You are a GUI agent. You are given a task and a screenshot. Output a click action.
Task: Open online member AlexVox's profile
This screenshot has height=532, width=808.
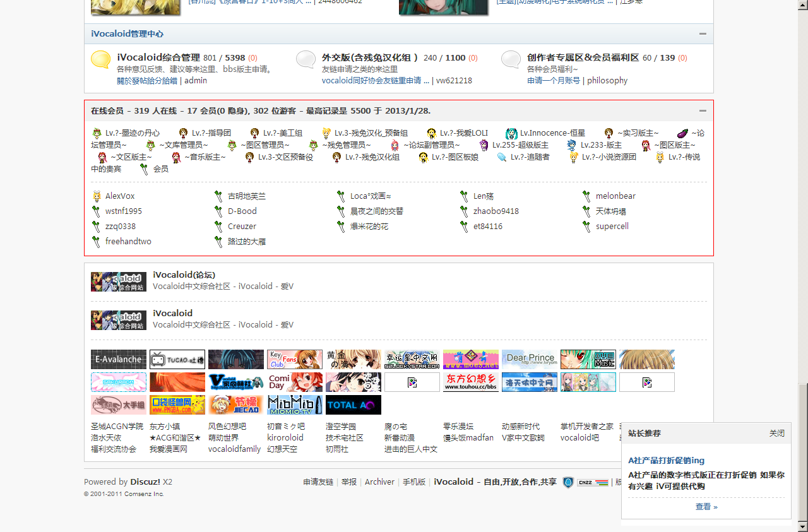pyautogui.click(x=120, y=196)
